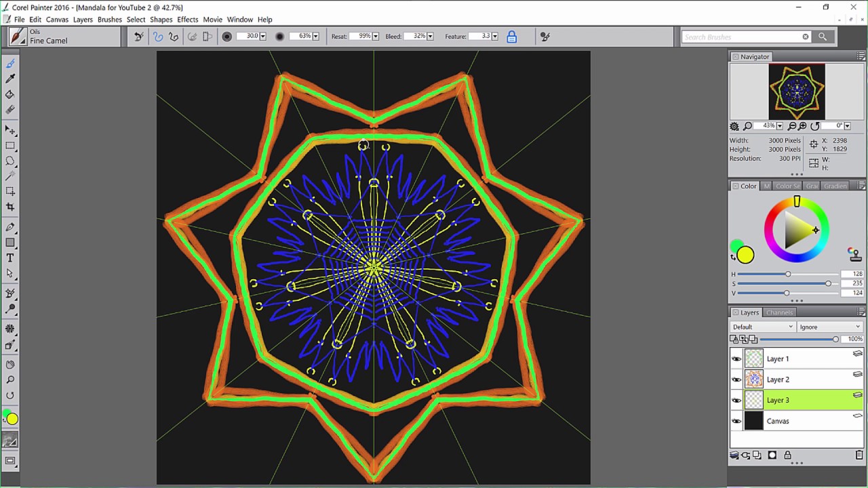Screen dimensions: 868x488
Task: Hide Layer 2 using eye icon
Action: [x=736, y=380]
